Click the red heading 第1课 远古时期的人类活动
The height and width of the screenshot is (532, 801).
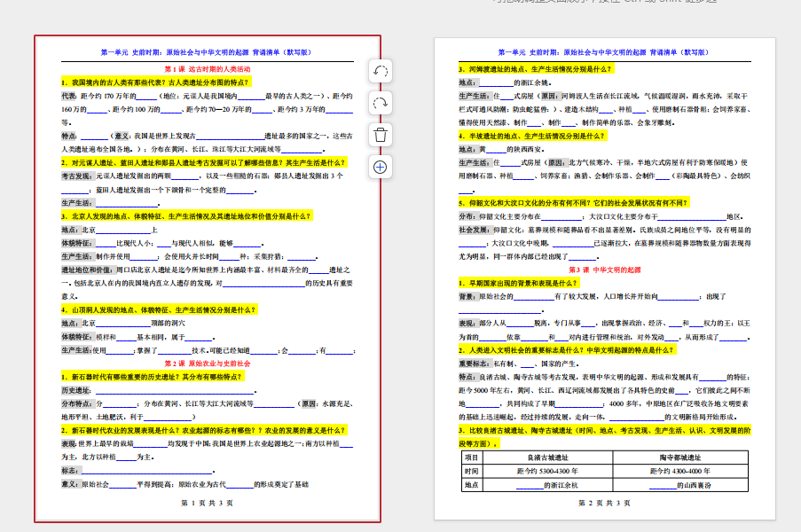click(x=207, y=69)
